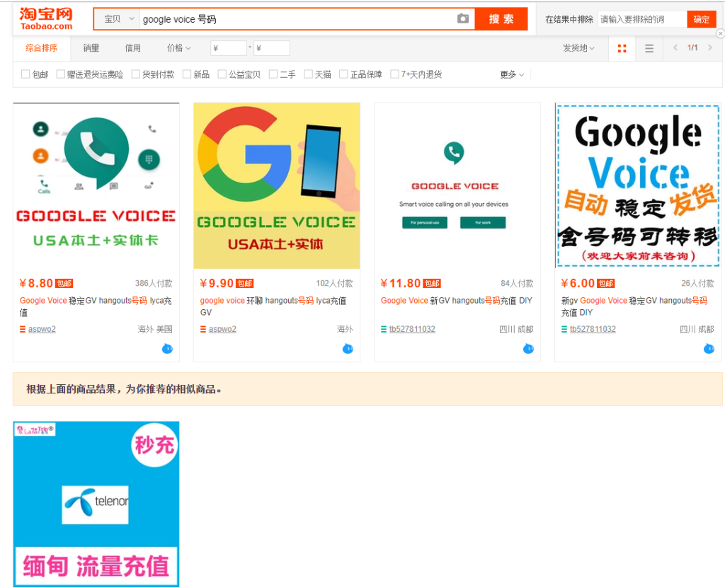Select the 综合排序 sort tab

(x=42, y=48)
